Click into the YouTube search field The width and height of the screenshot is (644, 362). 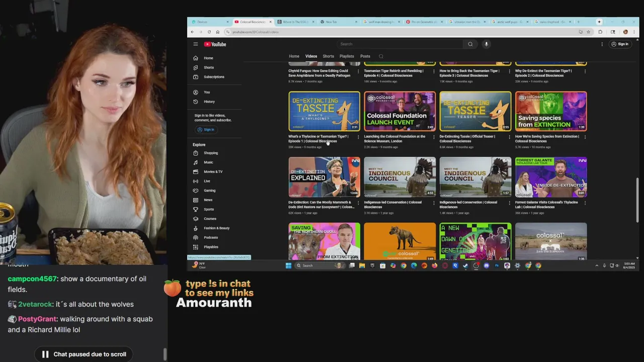point(400,44)
